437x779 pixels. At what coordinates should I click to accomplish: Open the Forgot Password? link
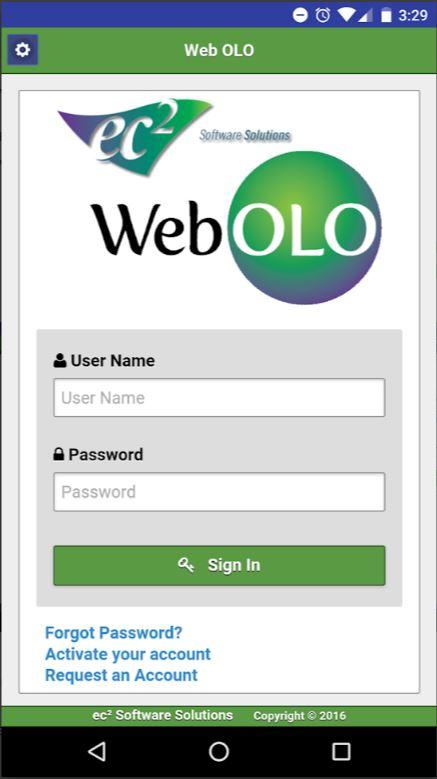pos(114,632)
